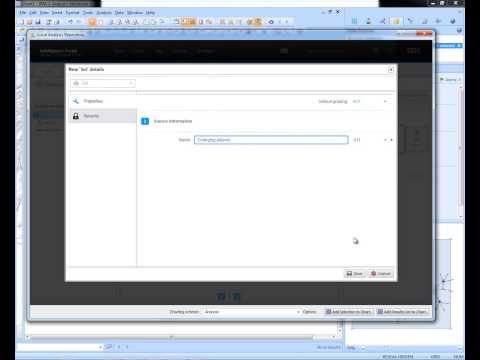Open the Default grading dropdown arrow

[385, 101]
